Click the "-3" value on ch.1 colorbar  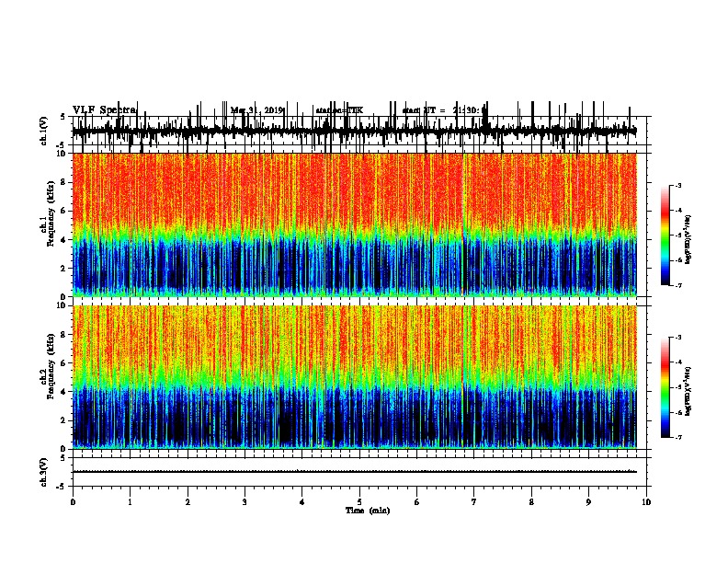click(x=677, y=186)
